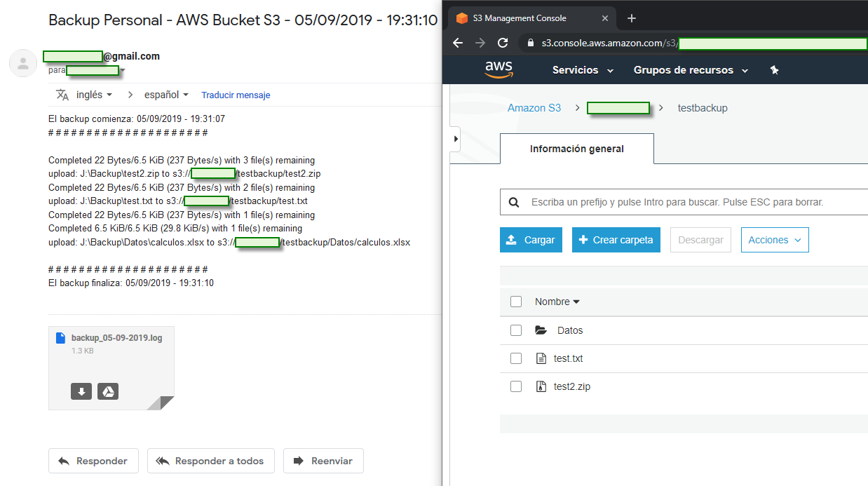Check the checkbox next to test.txt
868x486 pixels.
click(x=516, y=358)
